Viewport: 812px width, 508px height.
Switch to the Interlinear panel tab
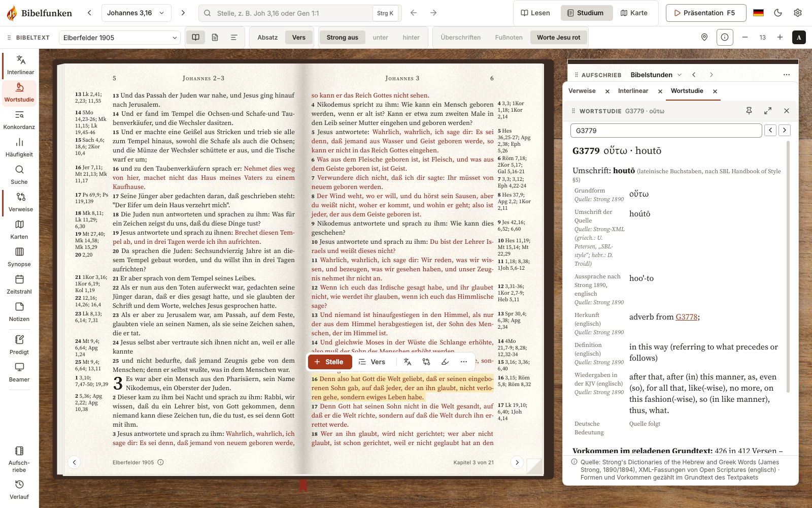click(x=633, y=91)
